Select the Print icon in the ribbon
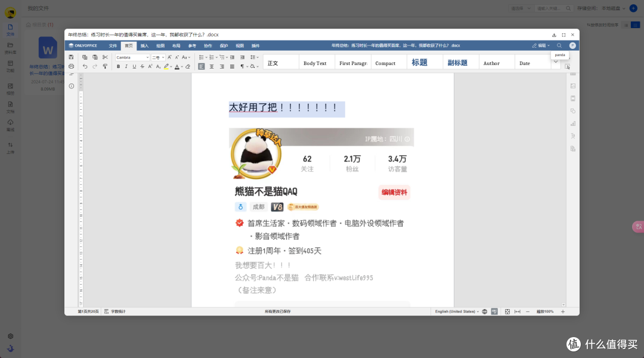This screenshot has height=358, width=644. point(72,66)
